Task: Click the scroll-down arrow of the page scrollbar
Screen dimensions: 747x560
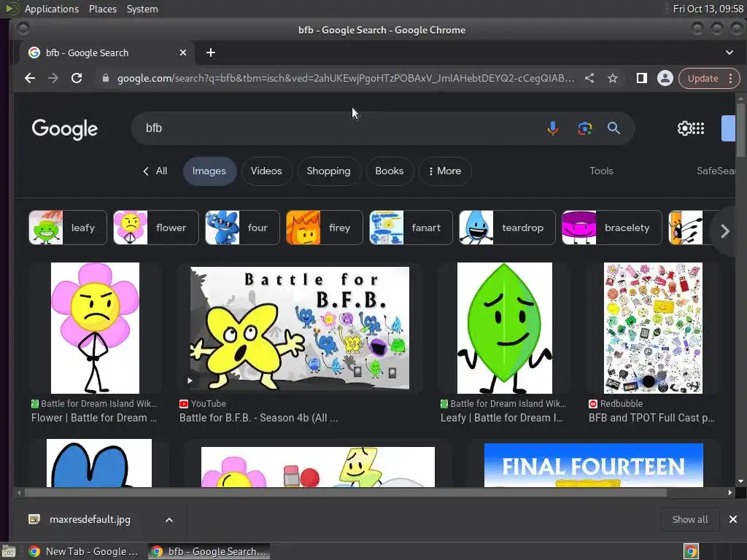Action: (740, 481)
